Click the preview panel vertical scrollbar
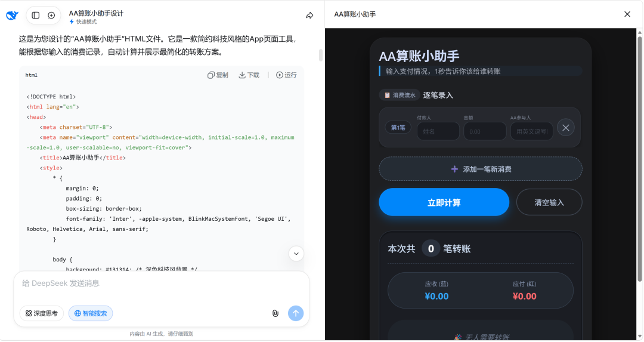Viewport: 644px width, 342px height. tap(639, 158)
